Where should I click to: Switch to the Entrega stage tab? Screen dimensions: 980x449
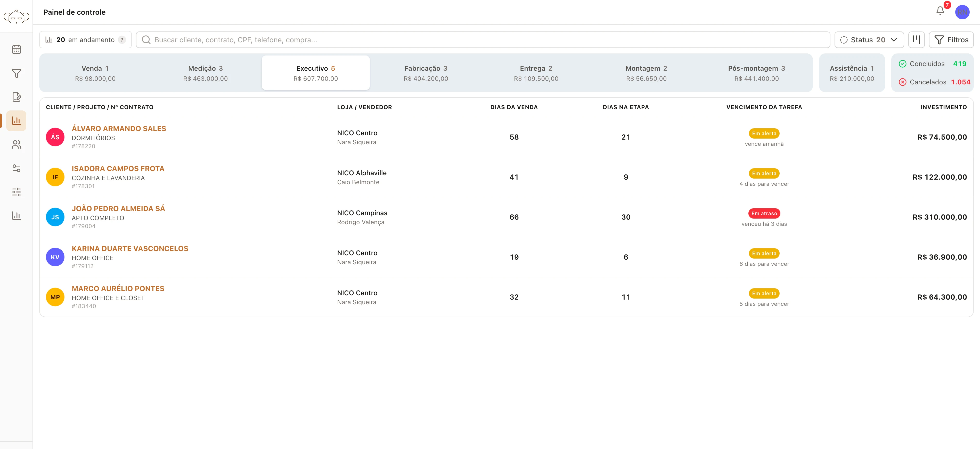[x=536, y=73]
